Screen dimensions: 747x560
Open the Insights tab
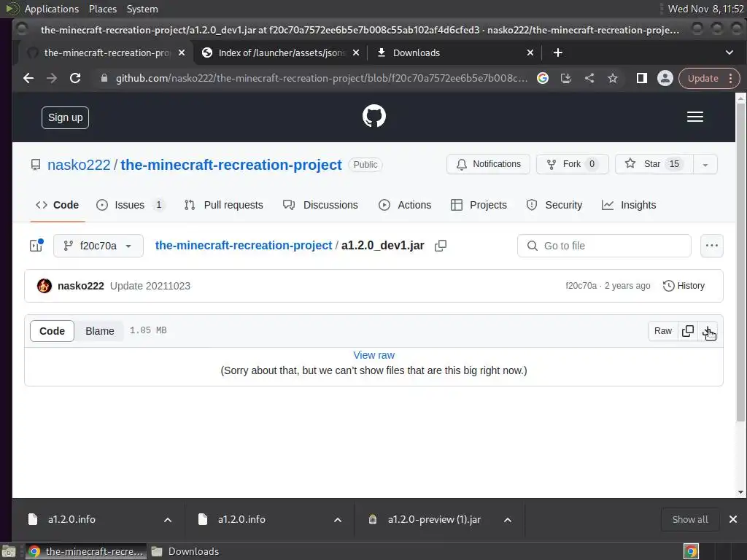(629, 205)
